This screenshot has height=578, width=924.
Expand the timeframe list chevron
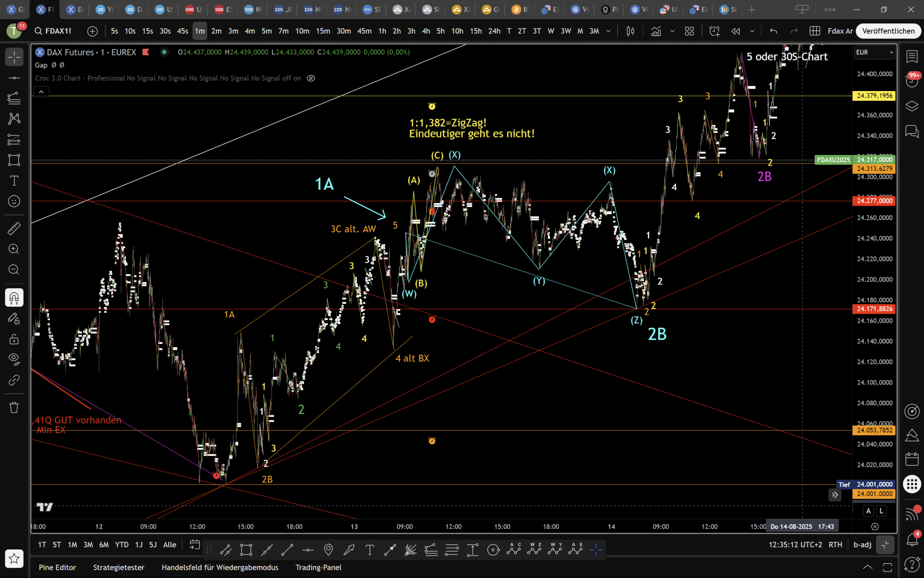pos(608,31)
